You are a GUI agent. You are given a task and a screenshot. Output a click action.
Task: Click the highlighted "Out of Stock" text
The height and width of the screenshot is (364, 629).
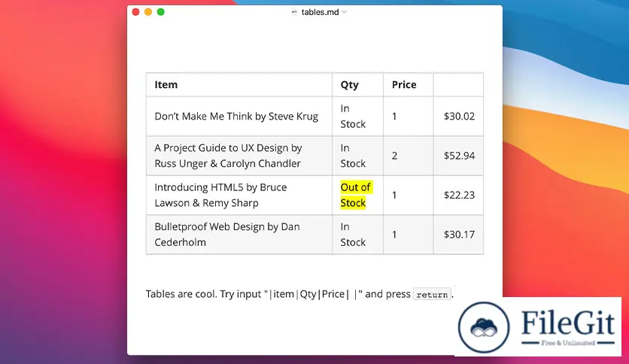point(356,195)
